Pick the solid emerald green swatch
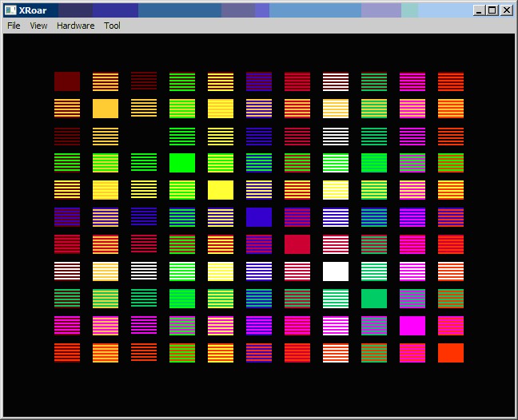The height and width of the screenshot is (420, 518). point(374,299)
